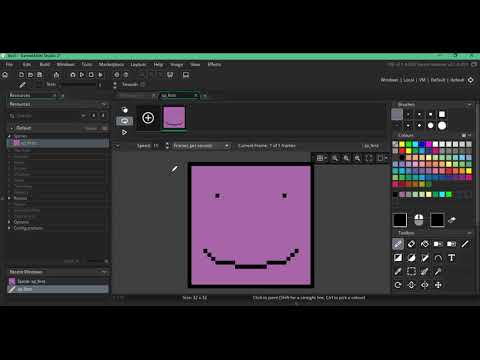Pick the large white circle brush
The image size is (480, 360).
coord(442,126)
